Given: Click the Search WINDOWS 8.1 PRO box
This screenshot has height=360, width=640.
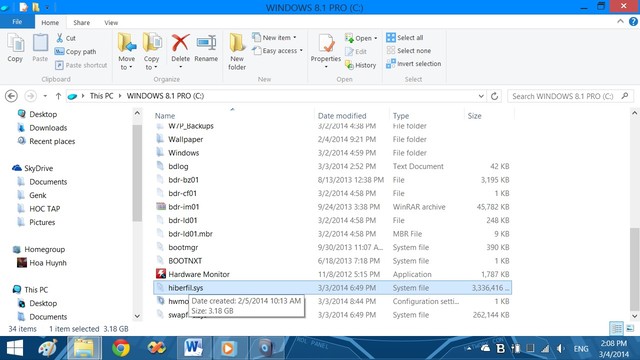Looking at the screenshot, I should [571, 96].
